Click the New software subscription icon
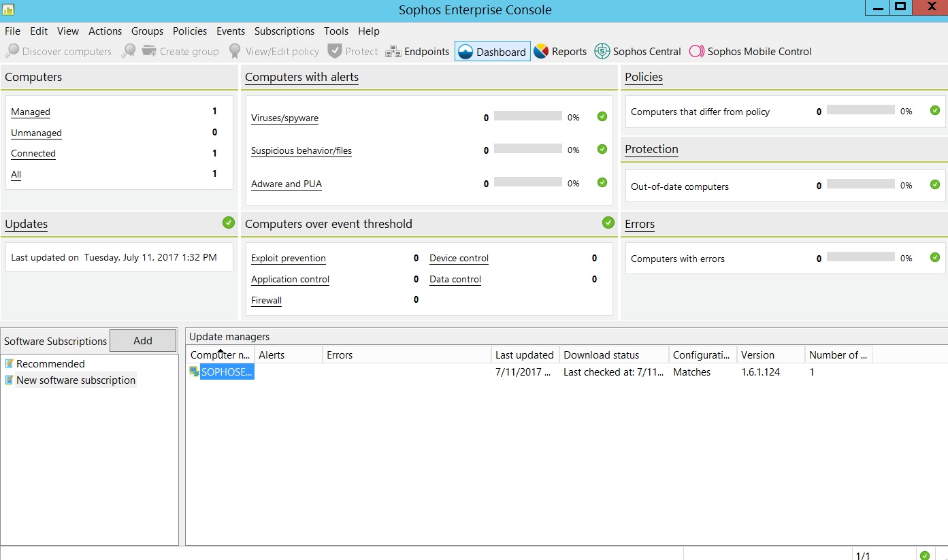Screen dimensions: 948x560 pyautogui.click(x=10, y=380)
